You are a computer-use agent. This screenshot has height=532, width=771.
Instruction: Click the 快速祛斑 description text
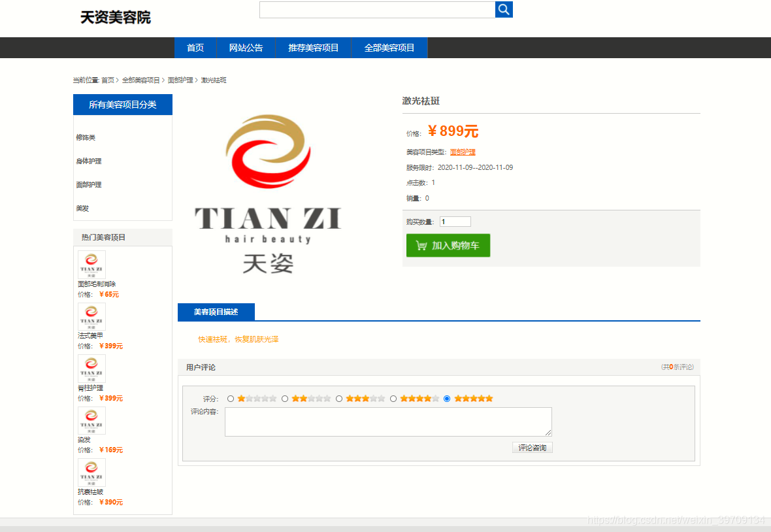238,339
